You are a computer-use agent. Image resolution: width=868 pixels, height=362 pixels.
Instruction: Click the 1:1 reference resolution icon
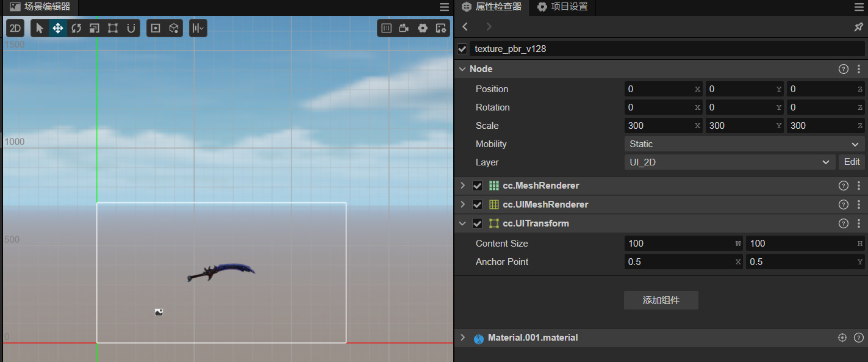tap(386, 28)
